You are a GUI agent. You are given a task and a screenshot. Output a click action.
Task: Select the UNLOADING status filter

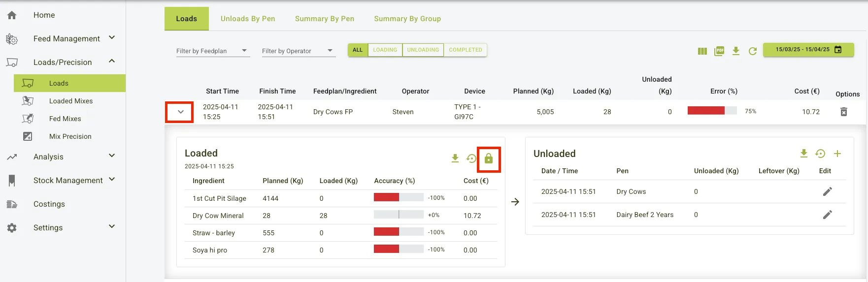[423, 50]
